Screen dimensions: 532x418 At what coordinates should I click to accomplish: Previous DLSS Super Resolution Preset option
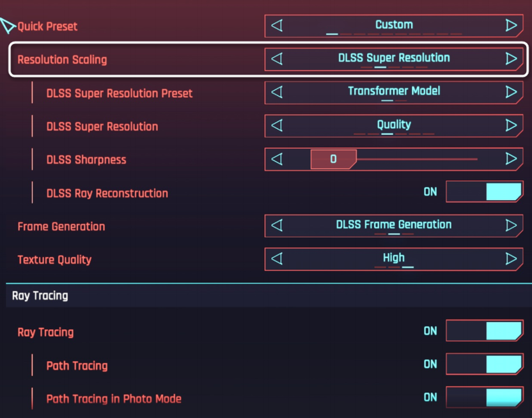(277, 92)
